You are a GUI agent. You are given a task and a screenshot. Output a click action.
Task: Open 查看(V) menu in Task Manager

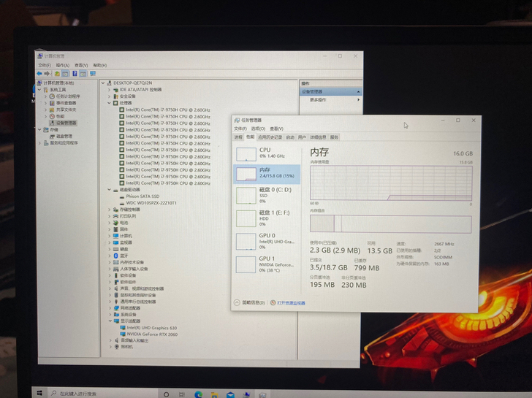pyautogui.click(x=276, y=129)
